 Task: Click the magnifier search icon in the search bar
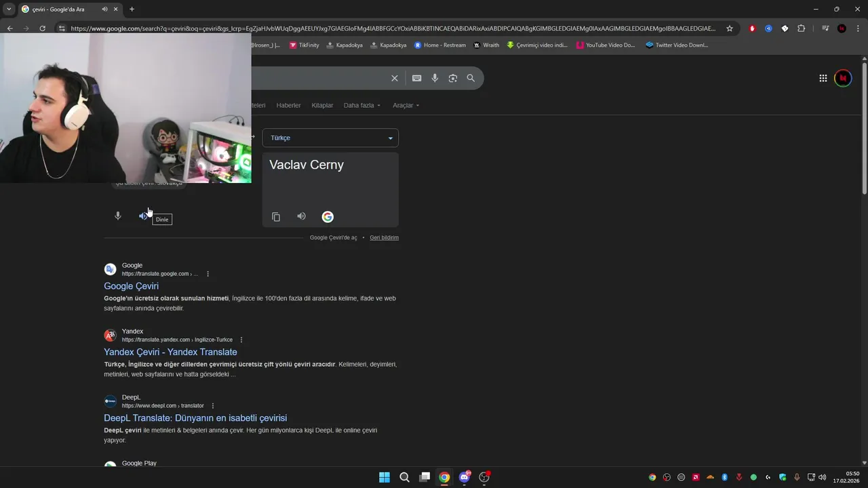pyautogui.click(x=471, y=78)
